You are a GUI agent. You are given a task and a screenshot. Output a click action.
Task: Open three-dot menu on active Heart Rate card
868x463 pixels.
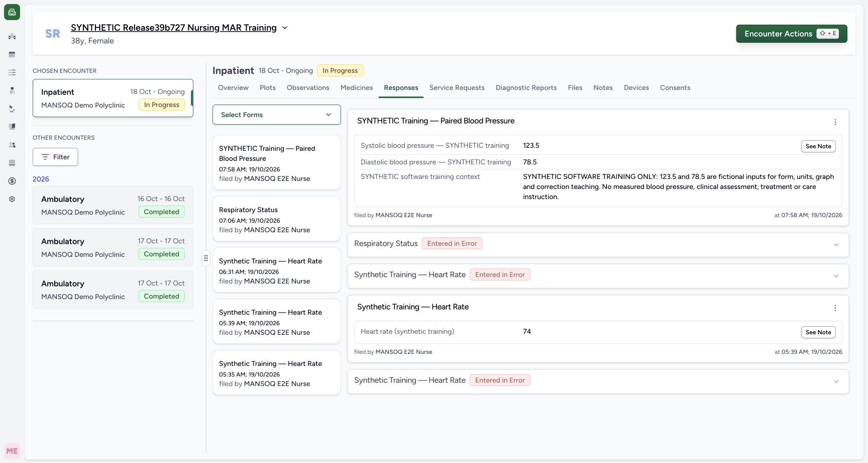(x=835, y=308)
